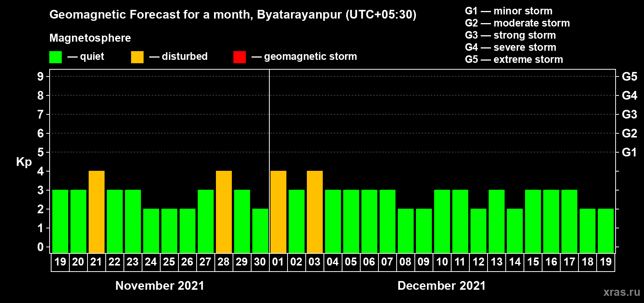Select the orange bar for November 21
This screenshot has height=303, width=644.
coord(97,212)
